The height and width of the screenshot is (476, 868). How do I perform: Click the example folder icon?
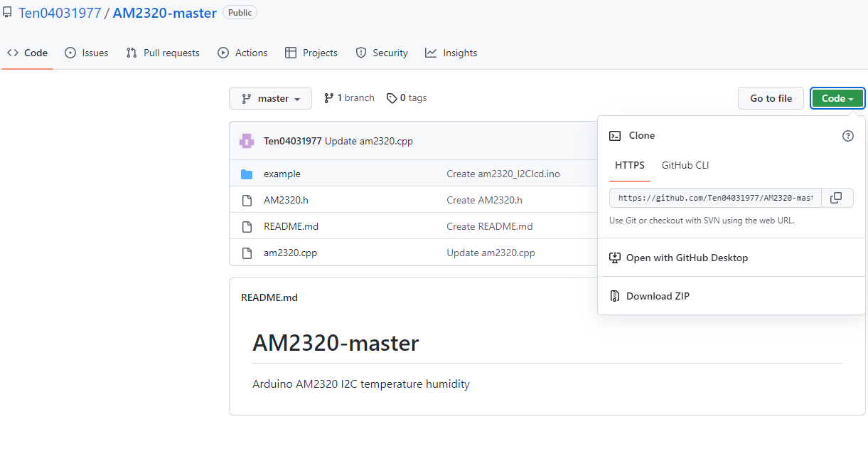(247, 174)
